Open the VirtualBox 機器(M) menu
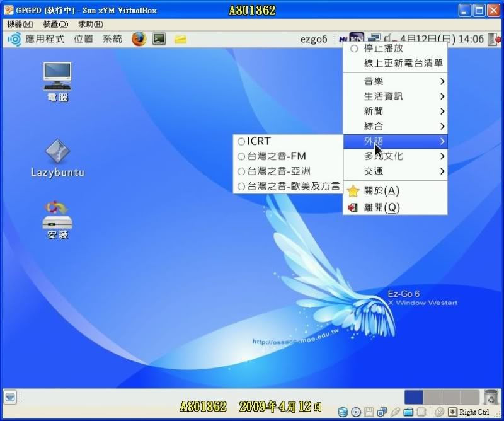This screenshot has width=504, height=421. (20, 25)
